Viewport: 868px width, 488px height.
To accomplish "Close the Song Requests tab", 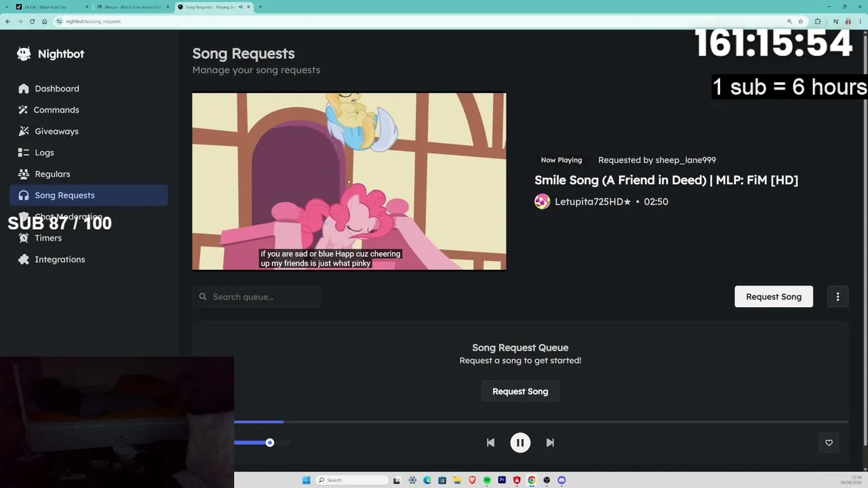I will point(248,7).
